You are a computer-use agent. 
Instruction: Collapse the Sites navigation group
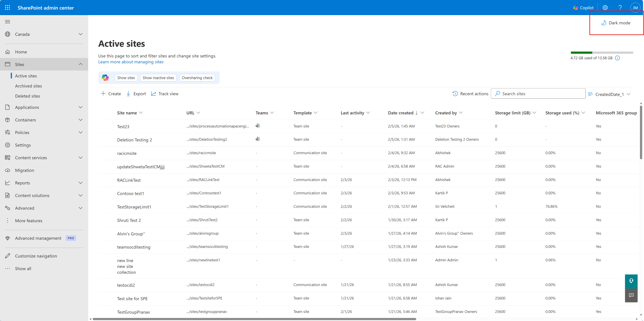tap(44, 64)
